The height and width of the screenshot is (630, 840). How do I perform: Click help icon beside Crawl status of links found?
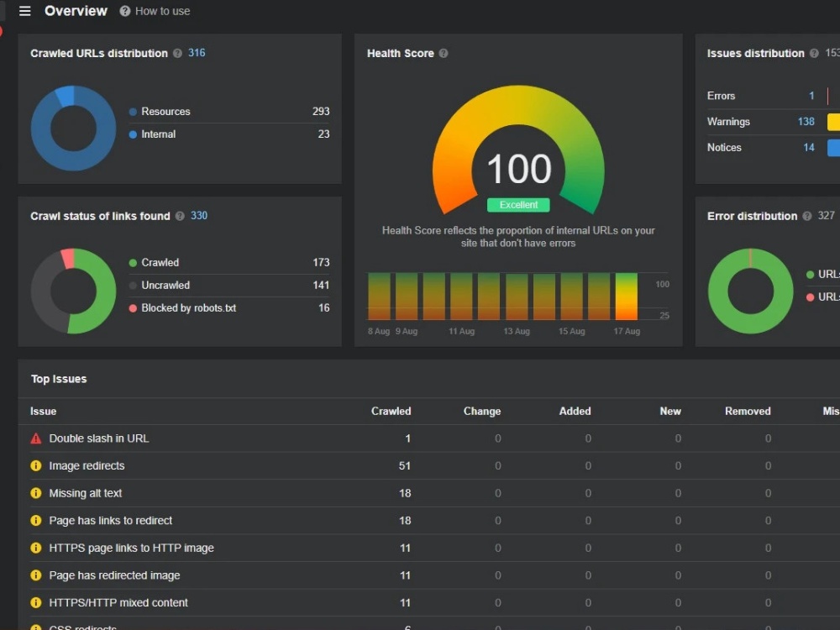pos(180,216)
